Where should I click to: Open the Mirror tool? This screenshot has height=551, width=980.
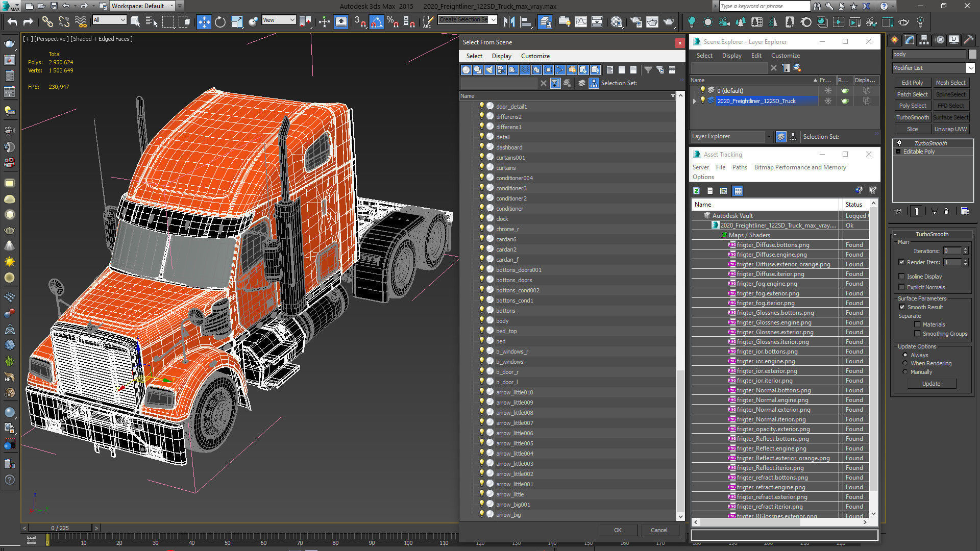tap(509, 22)
